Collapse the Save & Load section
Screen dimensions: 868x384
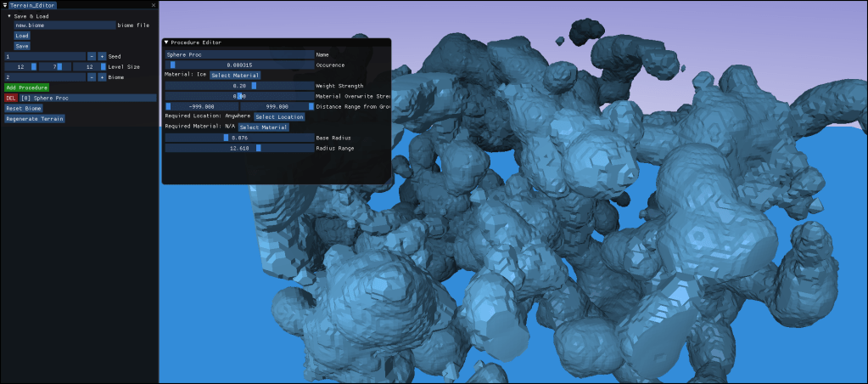tap(8, 16)
